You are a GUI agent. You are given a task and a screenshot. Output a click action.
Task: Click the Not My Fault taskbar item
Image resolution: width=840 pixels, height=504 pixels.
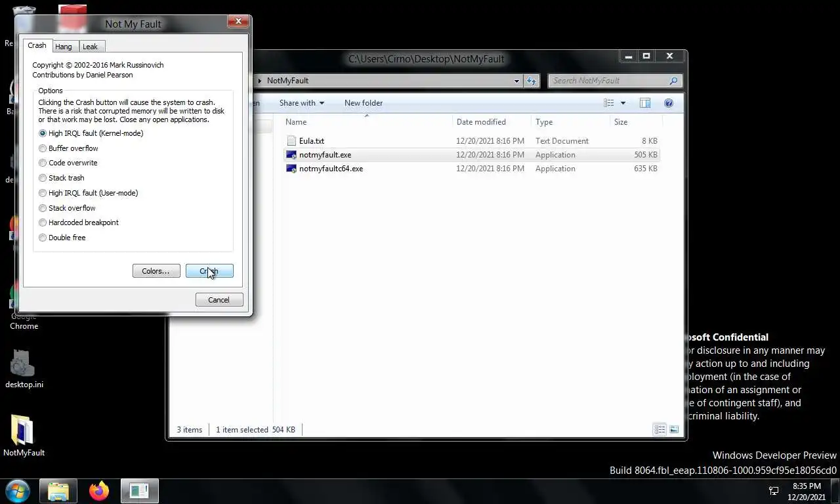point(139,491)
